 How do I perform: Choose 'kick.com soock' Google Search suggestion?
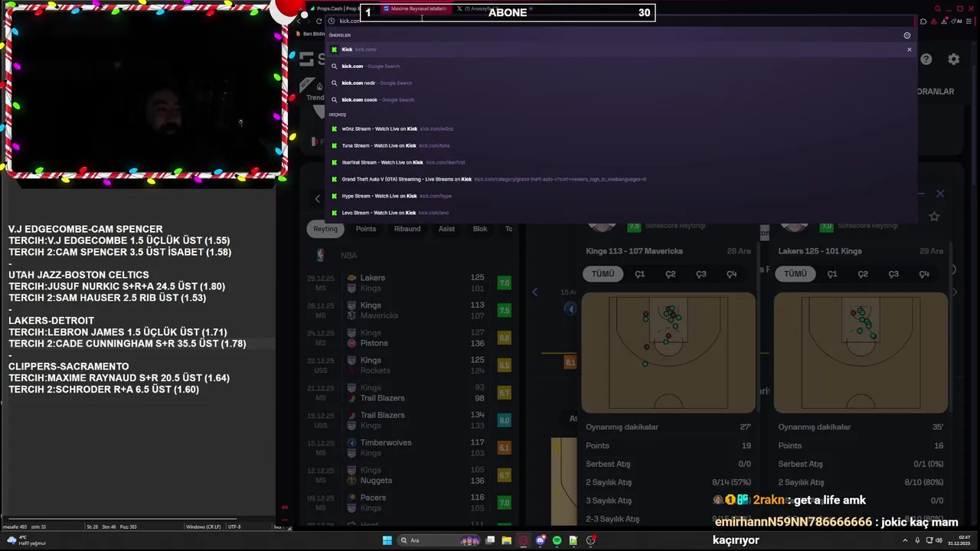tap(621, 99)
